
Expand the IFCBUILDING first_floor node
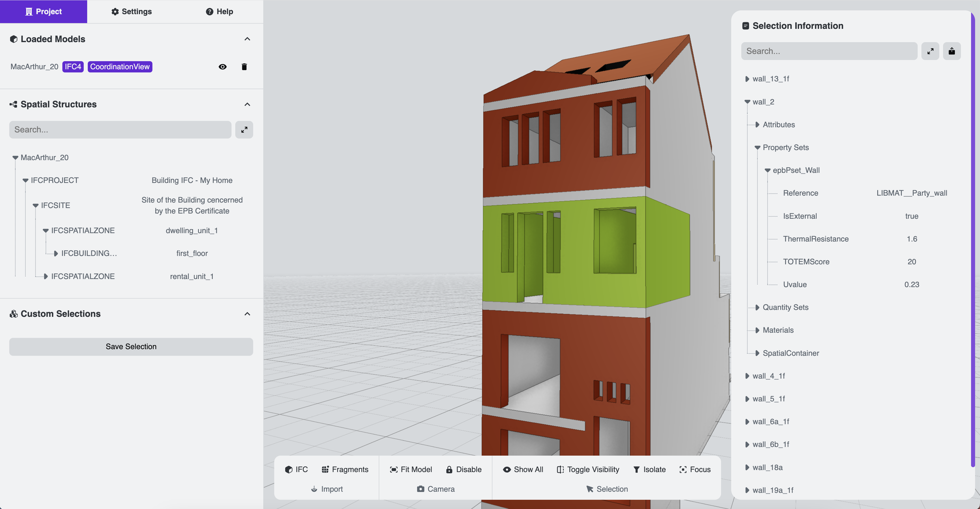point(56,253)
